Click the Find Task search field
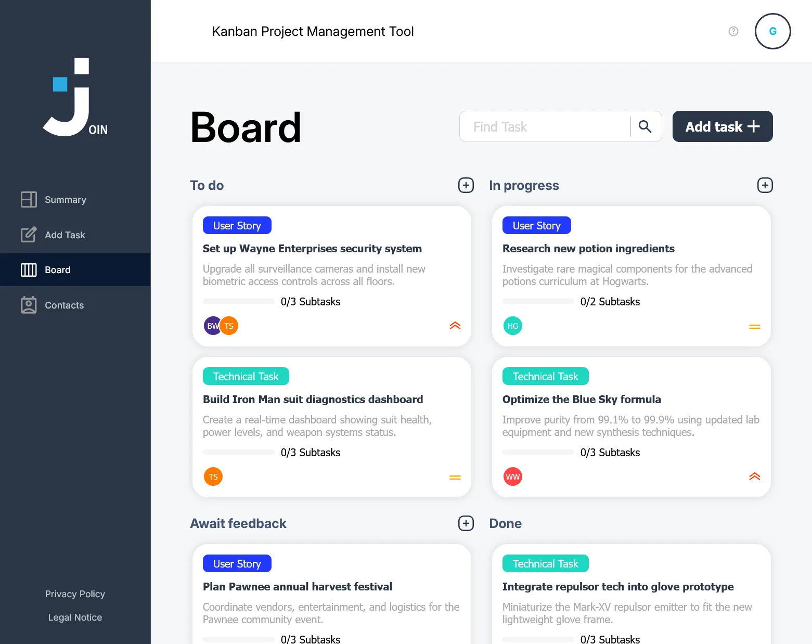Screen dimensions: 812x644 (x=545, y=126)
